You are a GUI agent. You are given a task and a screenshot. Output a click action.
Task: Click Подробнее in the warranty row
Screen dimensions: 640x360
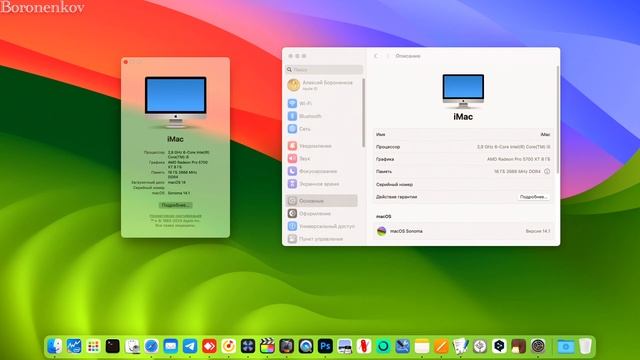tap(533, 197)
